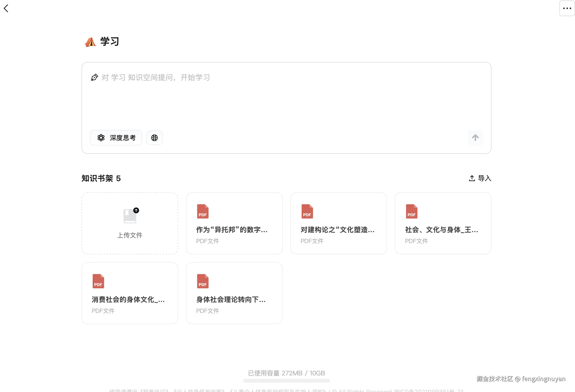Click the 上传文件 upload file card
Viewport: 575px width, 392px height.
point(130,235)
